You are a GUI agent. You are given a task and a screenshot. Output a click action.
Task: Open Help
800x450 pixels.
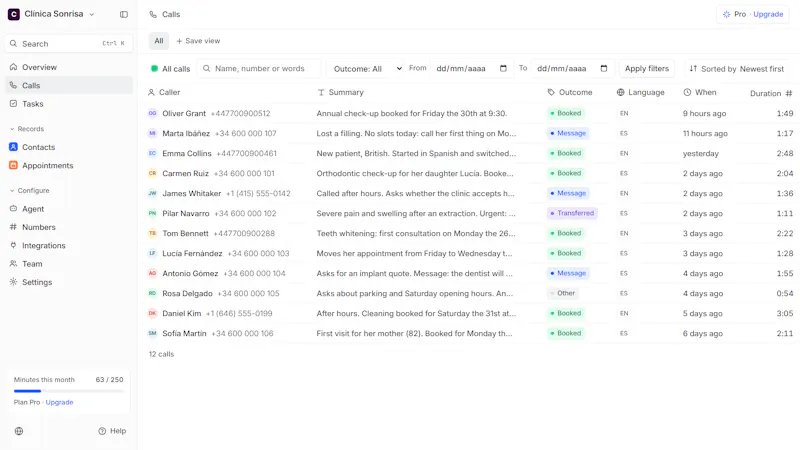(x=112, y=431)
